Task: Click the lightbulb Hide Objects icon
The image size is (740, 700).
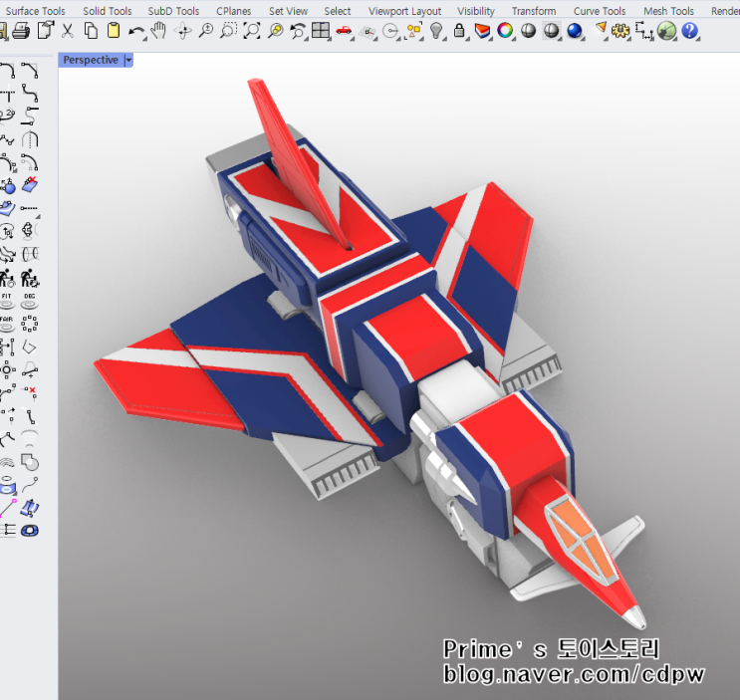Action: click(x=436, y=32)
